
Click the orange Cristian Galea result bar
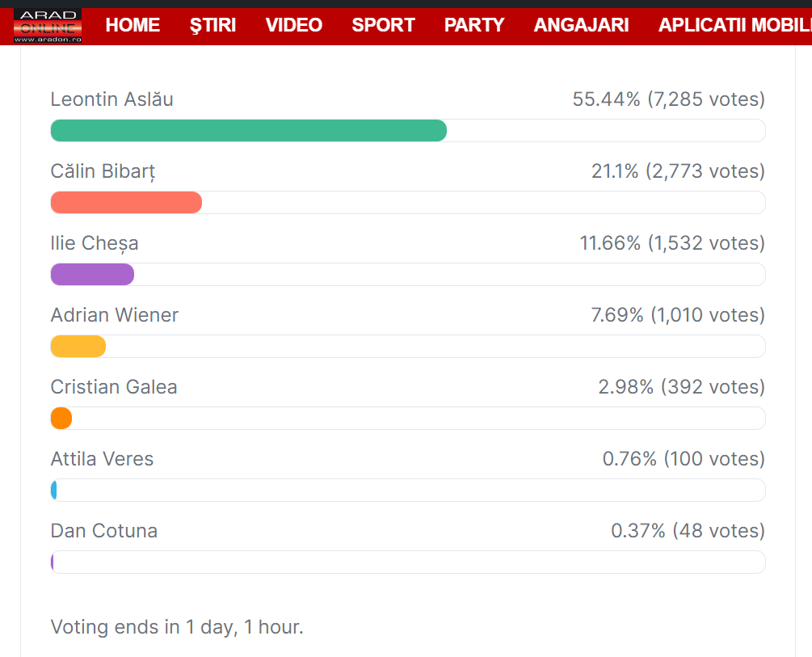[61, 419]
